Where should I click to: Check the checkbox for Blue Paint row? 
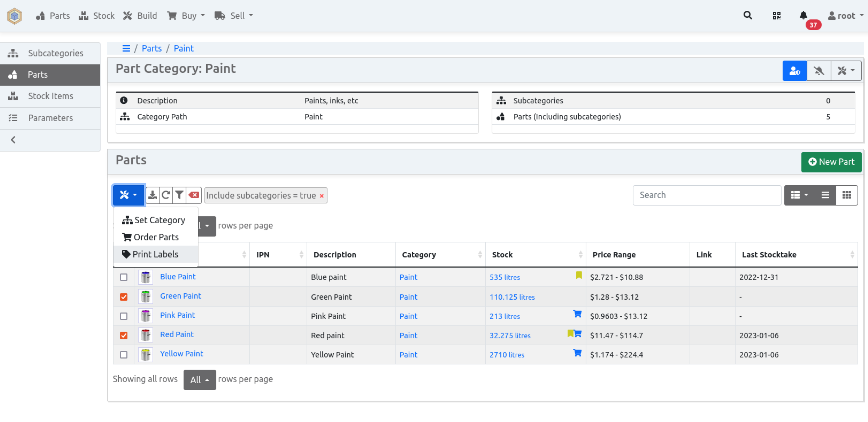124,277
